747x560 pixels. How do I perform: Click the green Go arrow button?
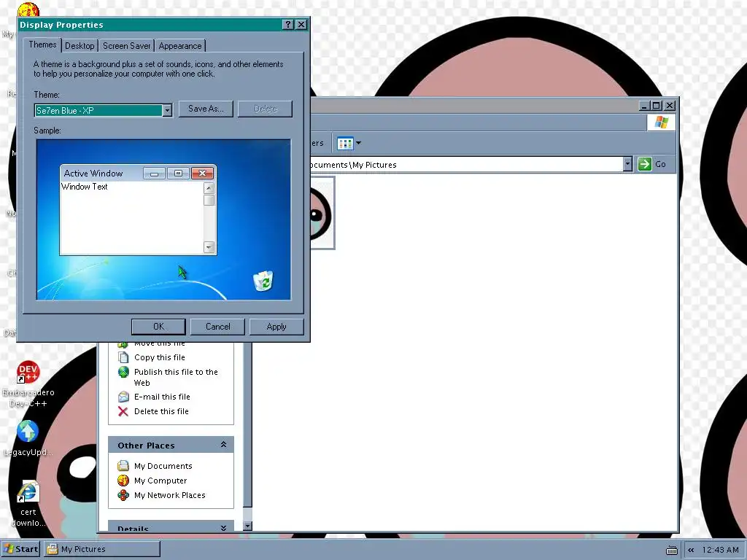click(645, 164)
